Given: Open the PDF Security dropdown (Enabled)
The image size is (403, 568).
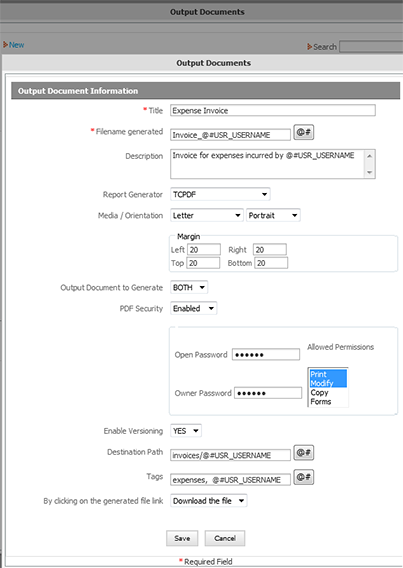Looking at the screenshot, I should [x=193, y=309].
